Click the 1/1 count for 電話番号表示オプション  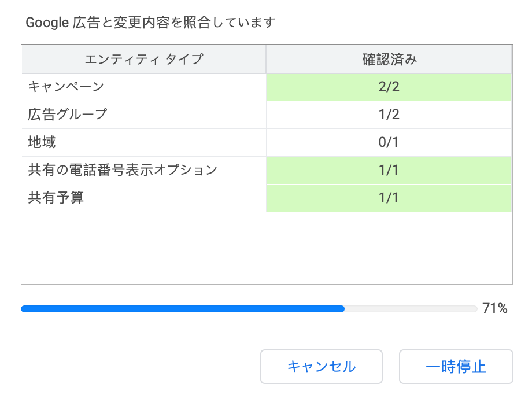click(x=389, y=170)
